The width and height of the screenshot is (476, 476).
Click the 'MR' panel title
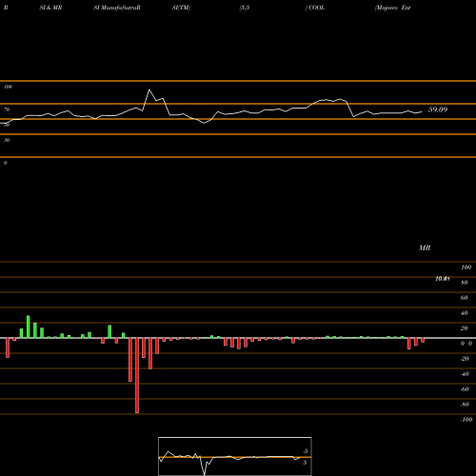[425, 248]
